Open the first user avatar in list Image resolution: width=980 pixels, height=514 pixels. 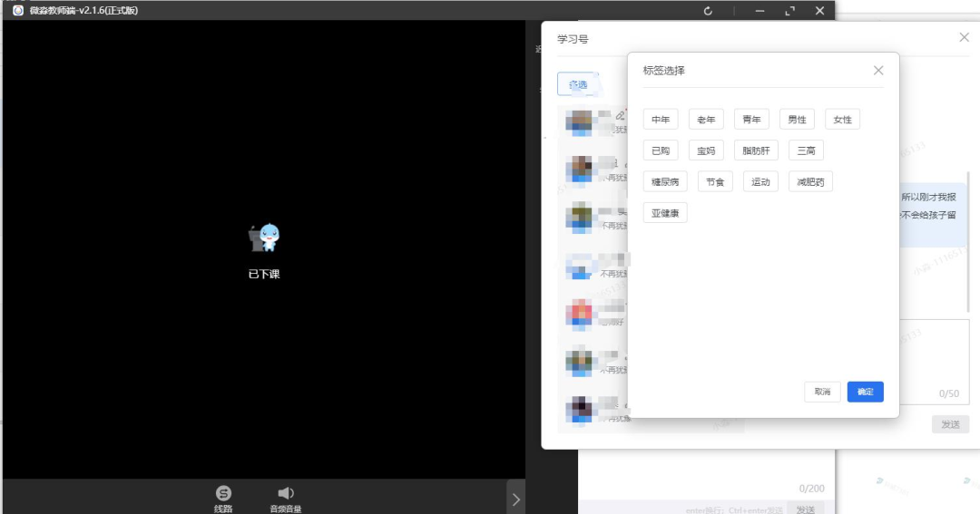tap(579, 122)
